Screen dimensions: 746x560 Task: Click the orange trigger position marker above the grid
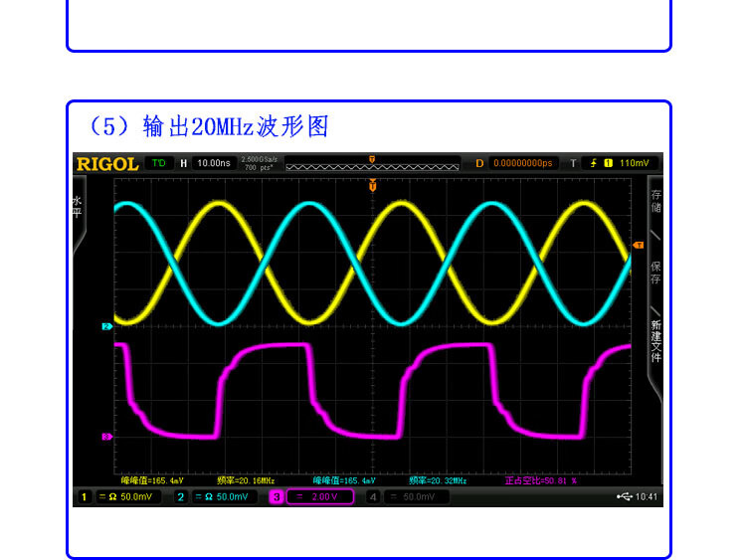(x=373, y=186)
